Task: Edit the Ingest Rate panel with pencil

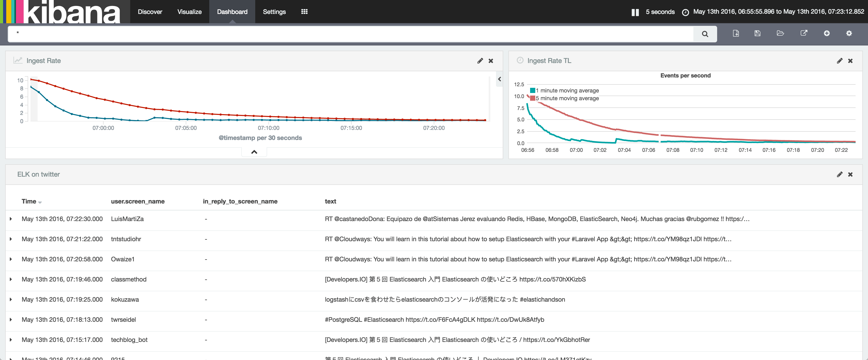Action: pyautogui.click(x=480, y=61)
